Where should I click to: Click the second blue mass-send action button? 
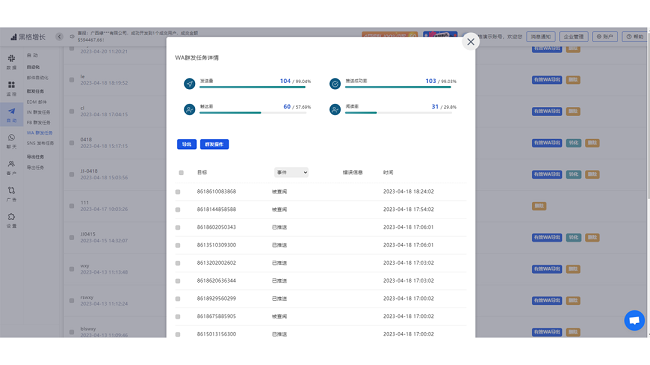214,144
